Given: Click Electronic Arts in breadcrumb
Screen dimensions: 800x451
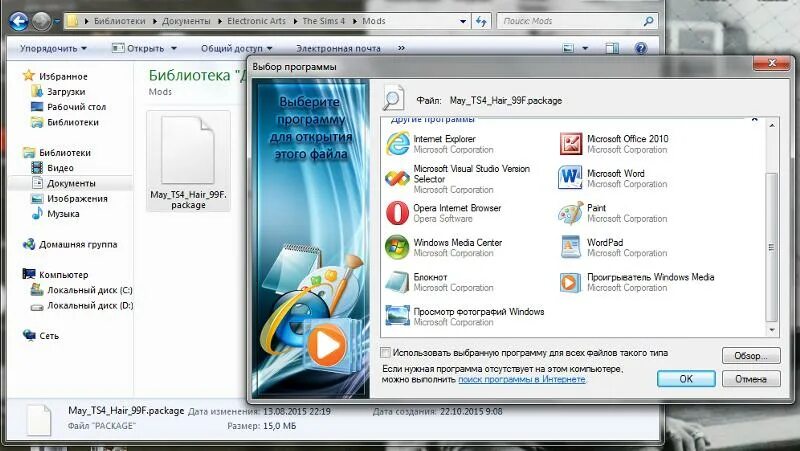Looking at the screenshot, I should click(256, 21).
